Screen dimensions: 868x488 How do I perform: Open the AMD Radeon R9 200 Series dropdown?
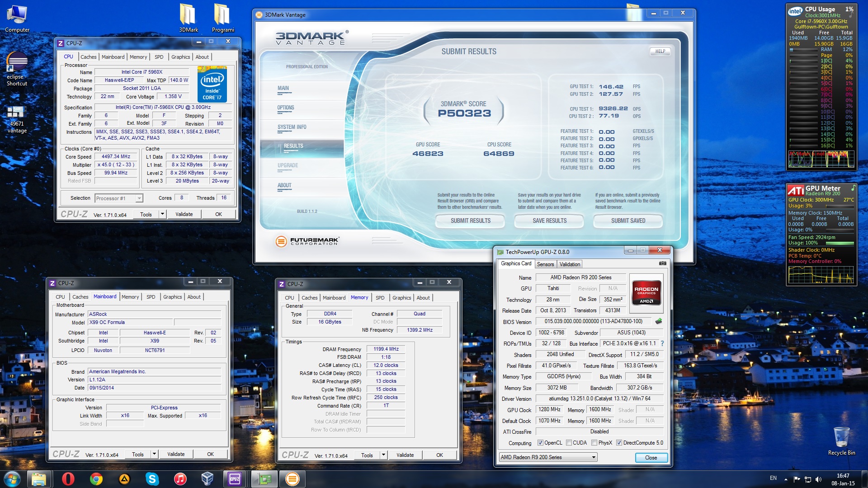[548, 457]
